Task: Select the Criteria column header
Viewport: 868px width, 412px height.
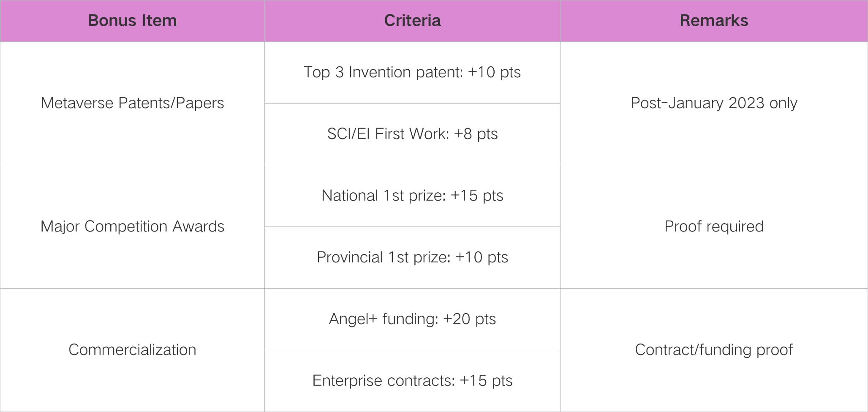Action: coord(412,21)
